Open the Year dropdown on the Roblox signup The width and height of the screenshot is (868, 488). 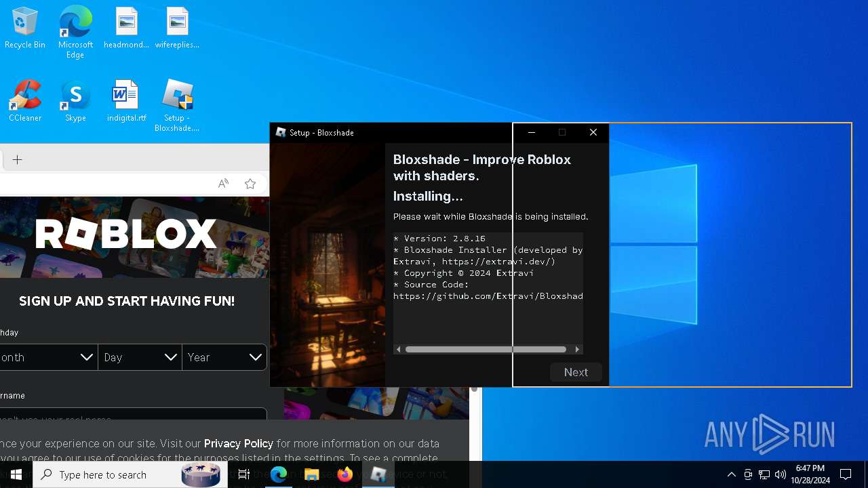pyautogui.click(x=224, y=357)
